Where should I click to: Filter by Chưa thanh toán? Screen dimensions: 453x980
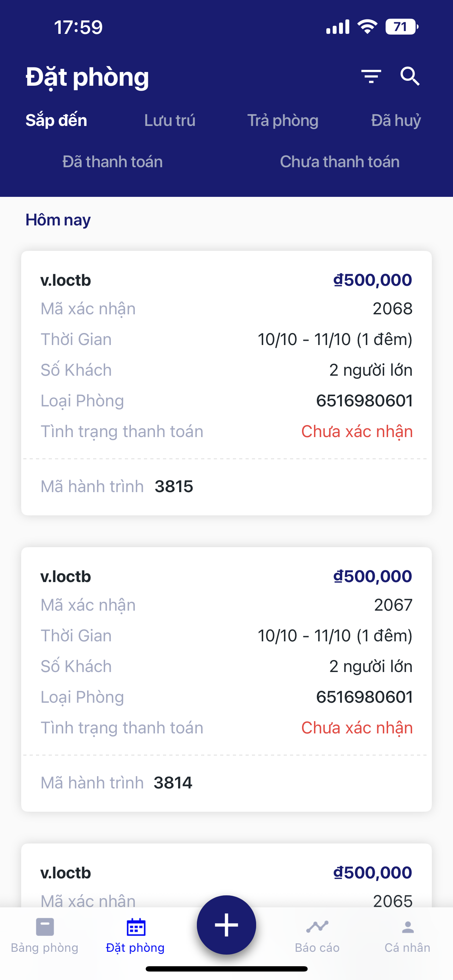340,162
